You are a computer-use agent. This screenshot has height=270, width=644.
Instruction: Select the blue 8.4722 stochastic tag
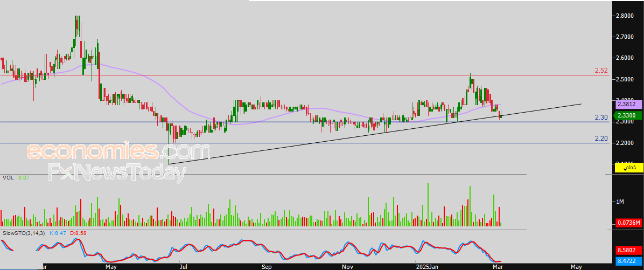[629, 260]
